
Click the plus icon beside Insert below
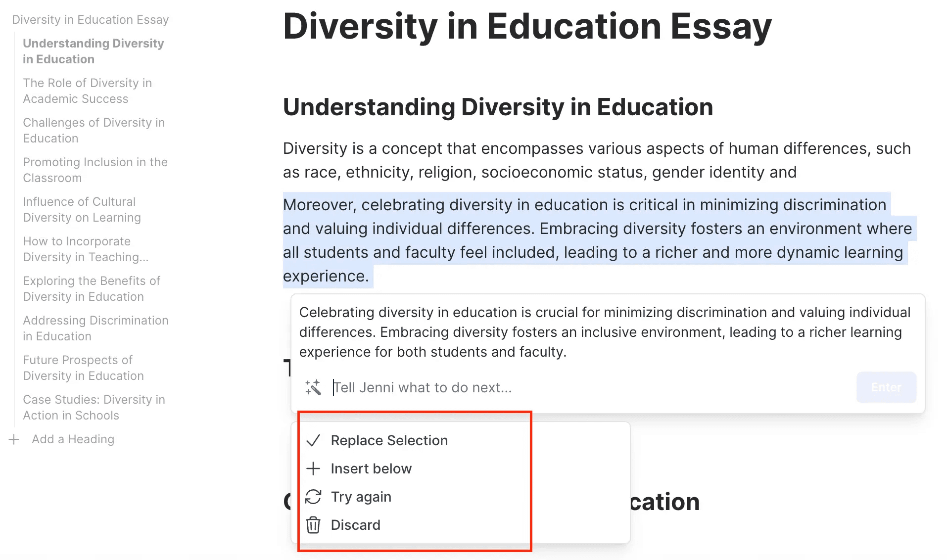pyautogui.click(x=313, y=468)
